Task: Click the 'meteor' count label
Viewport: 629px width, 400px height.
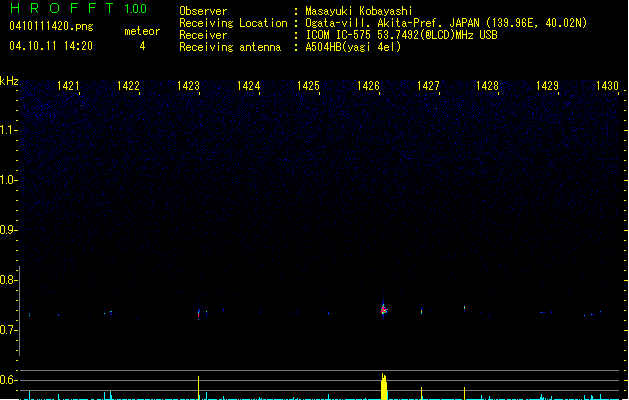Action: click(142, 31)
